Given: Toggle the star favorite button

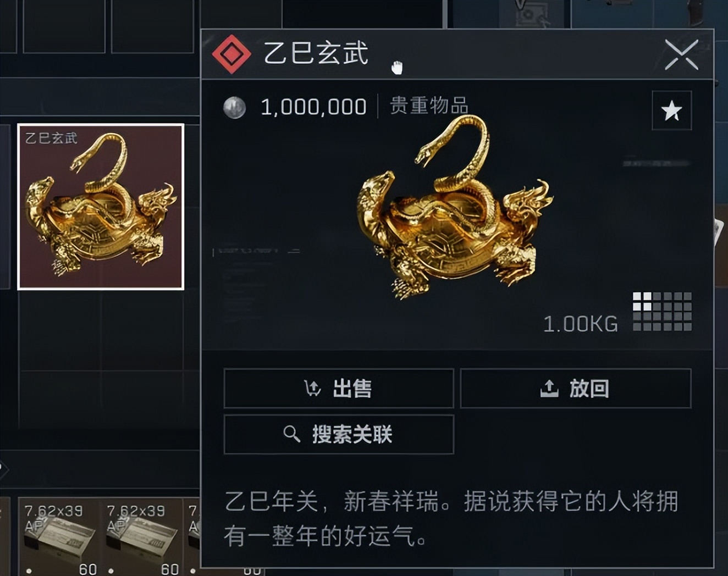Looking at the screenshot, I should tap(671, 110).
